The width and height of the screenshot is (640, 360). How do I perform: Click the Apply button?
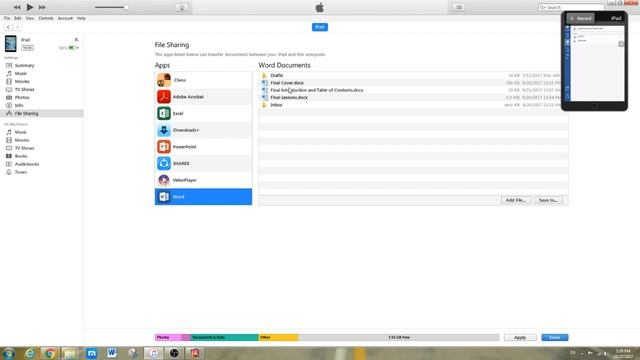pyautogui.click(x=520, y=338)
